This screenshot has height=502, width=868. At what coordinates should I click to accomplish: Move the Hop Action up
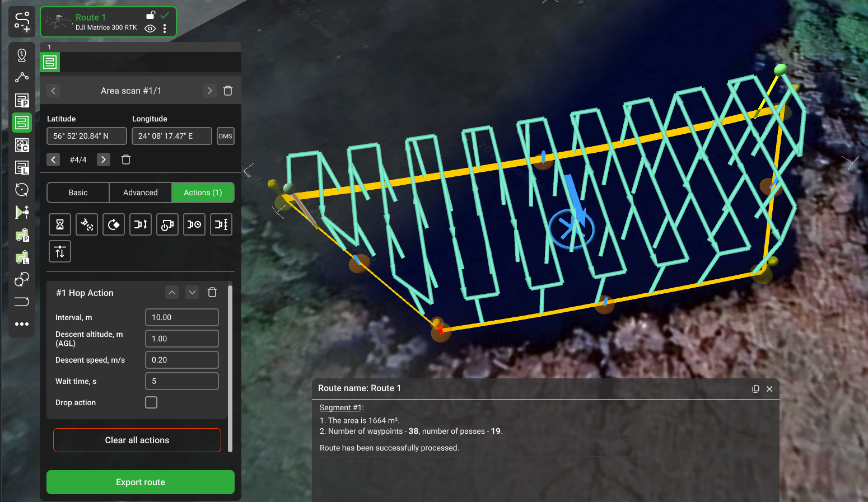click(172, 292)
